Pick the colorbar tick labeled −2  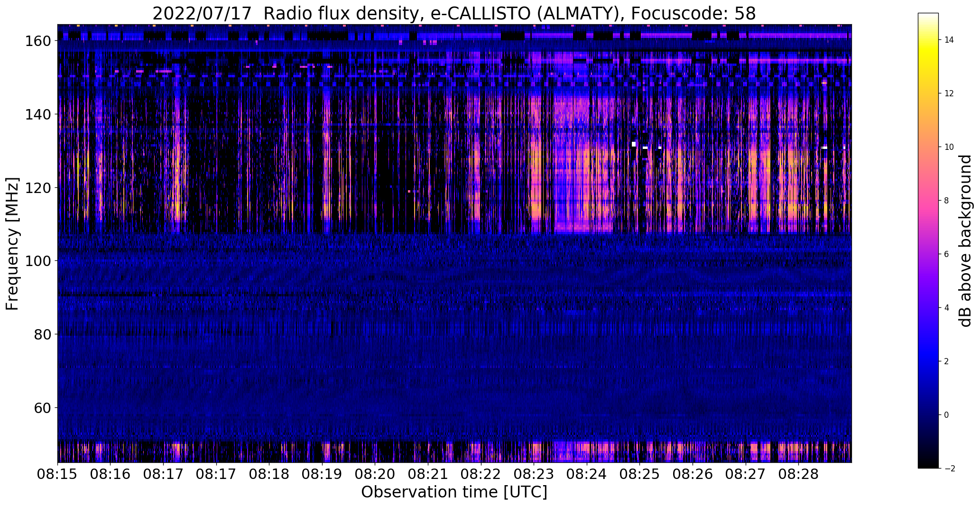[x=949, y=469]
